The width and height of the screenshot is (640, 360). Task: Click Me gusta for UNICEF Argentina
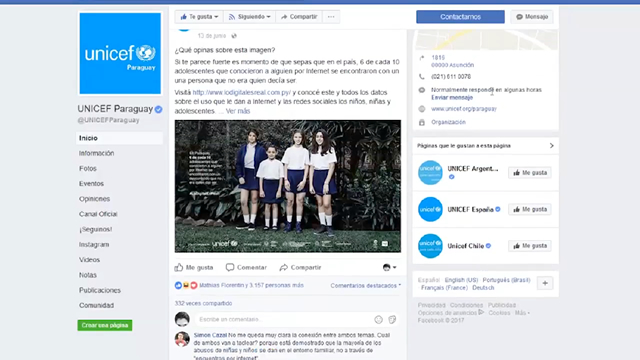point(530,173)
